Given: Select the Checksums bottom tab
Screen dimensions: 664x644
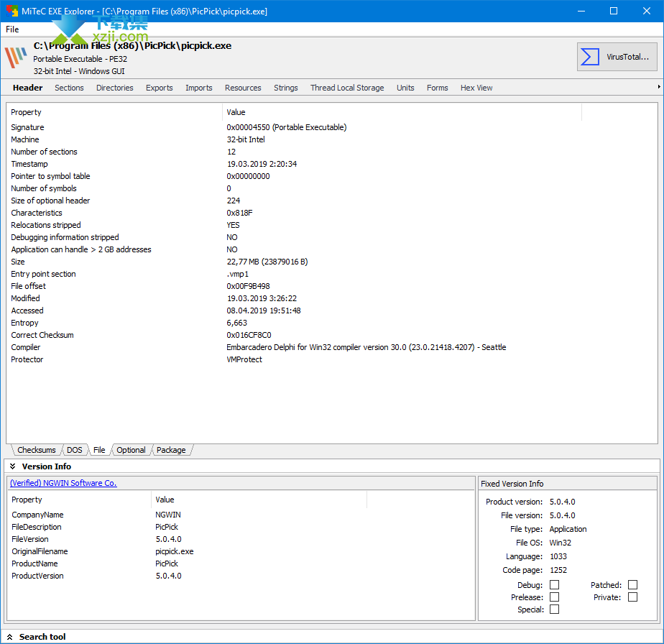Looking at the screenshot, I should 37,450.
